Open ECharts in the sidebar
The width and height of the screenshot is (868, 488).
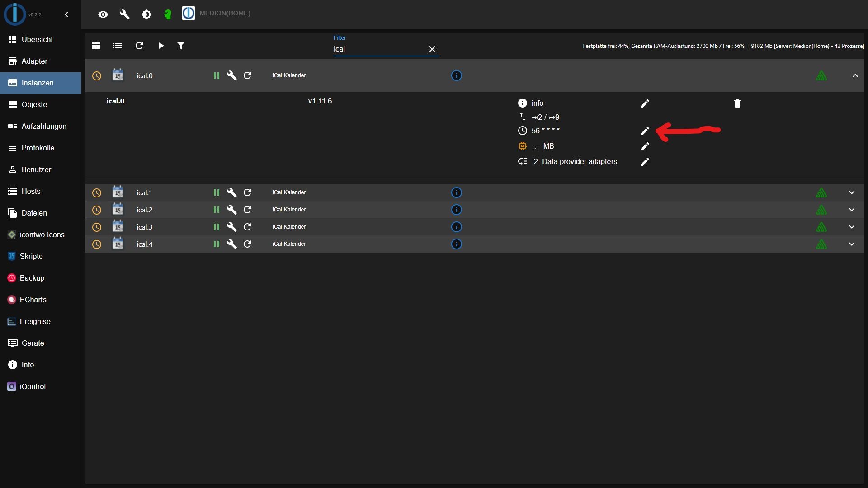click(x=40, y=300)
